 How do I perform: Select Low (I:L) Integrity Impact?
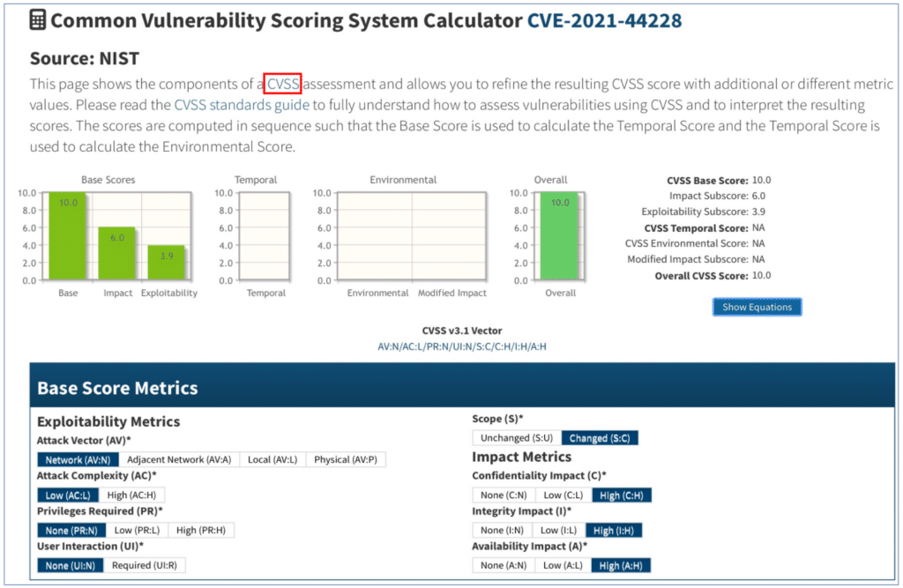pyautogui.click(x=560, y=530)
